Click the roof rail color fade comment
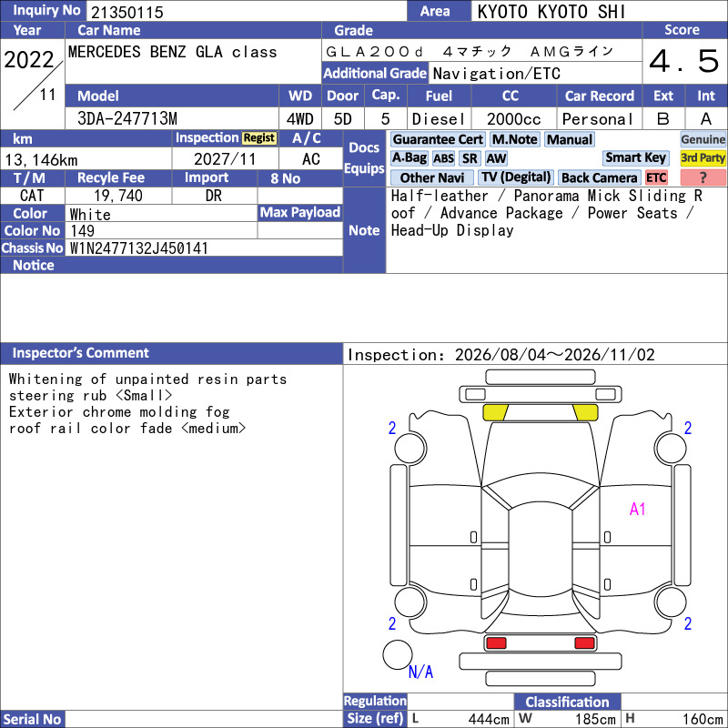Screen dimensions: 728x728 click(x=127, y=428)
